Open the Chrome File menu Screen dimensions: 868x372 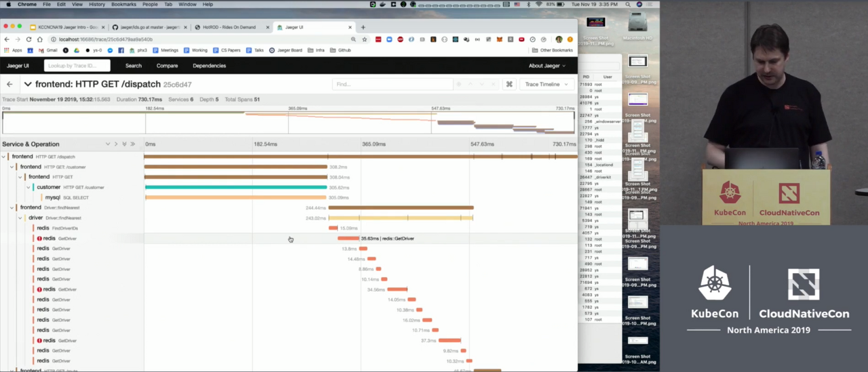pos(47,4)
